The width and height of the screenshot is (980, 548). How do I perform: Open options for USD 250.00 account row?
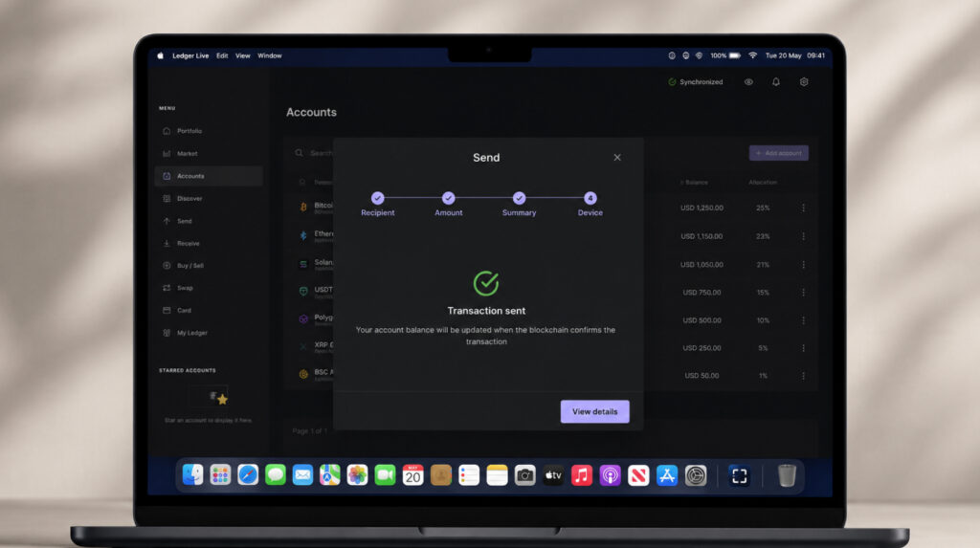pos(803,348)
